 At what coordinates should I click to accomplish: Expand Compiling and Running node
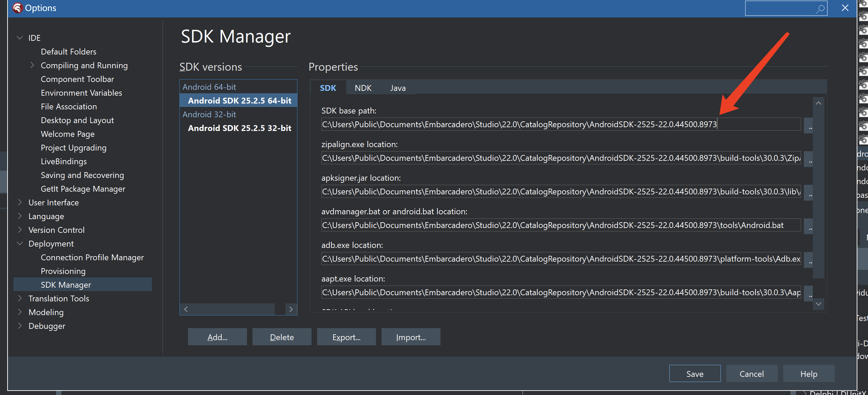click(32, 65)
